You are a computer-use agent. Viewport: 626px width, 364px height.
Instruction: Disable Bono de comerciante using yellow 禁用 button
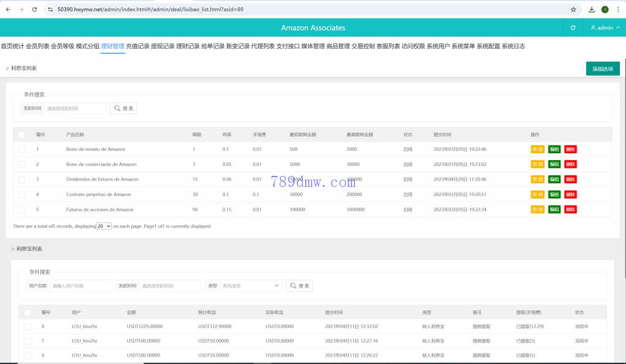tap(537, 164)
